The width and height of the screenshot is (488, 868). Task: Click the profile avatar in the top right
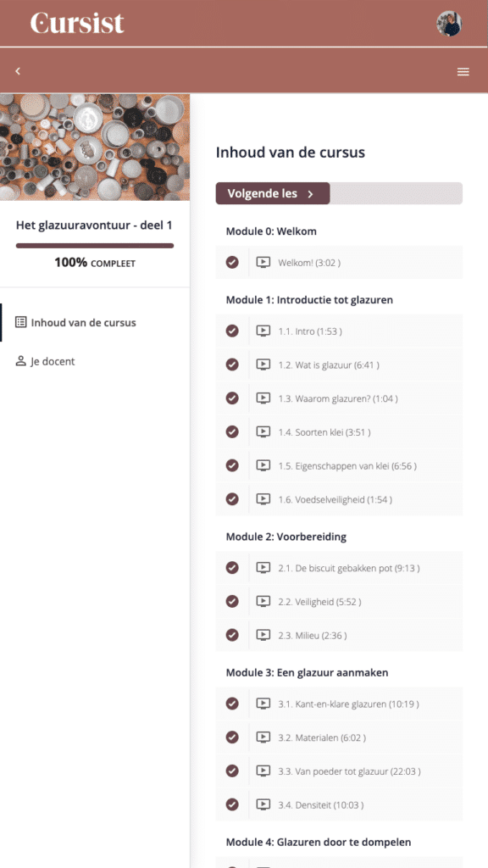pyautogui.click(x=449, y=24)
